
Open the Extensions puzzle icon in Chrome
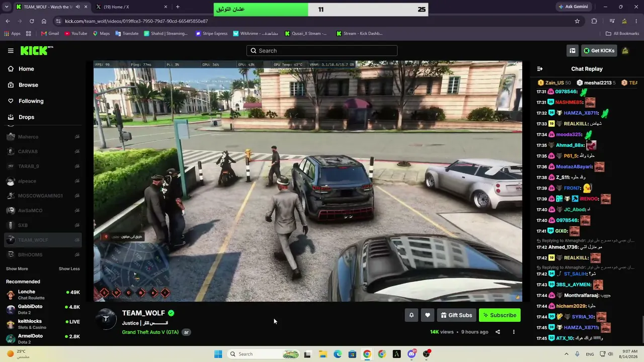pyautogui.click(x=594, y=21)
